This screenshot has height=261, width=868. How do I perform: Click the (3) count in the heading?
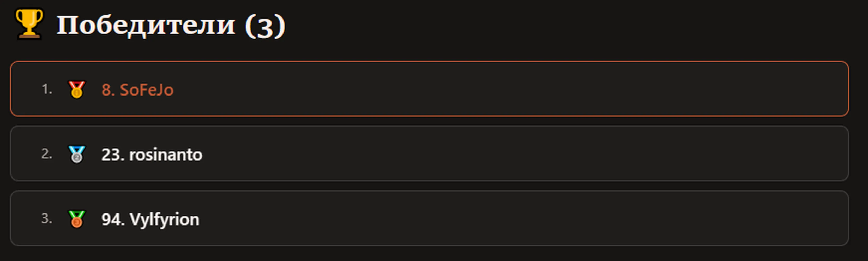pos(265,26)
